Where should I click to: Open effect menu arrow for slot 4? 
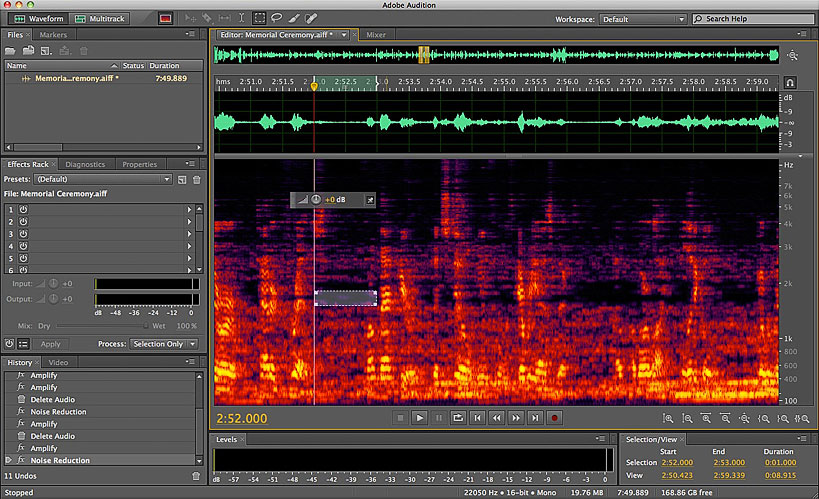189,246
